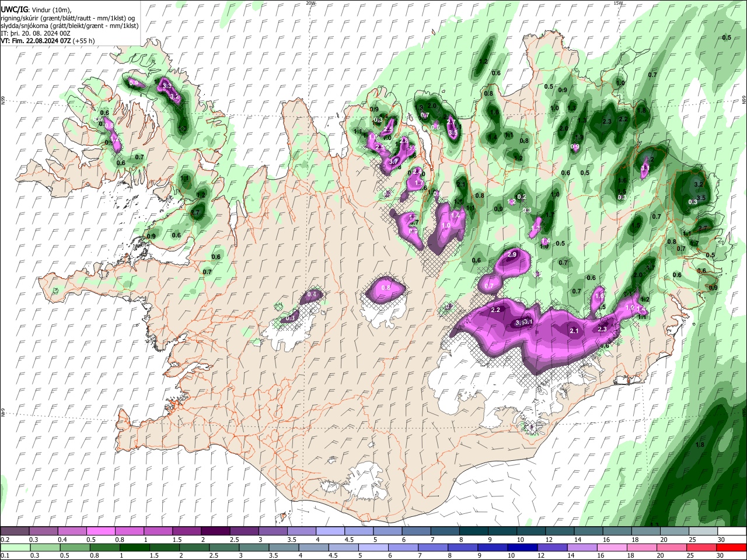This screenshot has height=560, width=747.
Task: Pick snow legend swatch between 4.5 and 5
Action: tap(359, 531)
